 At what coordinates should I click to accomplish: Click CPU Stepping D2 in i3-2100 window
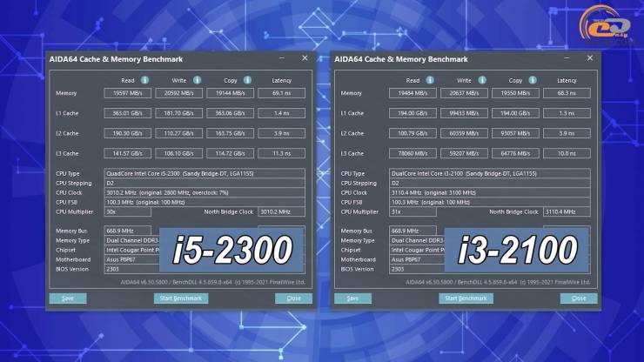(490, 184)
